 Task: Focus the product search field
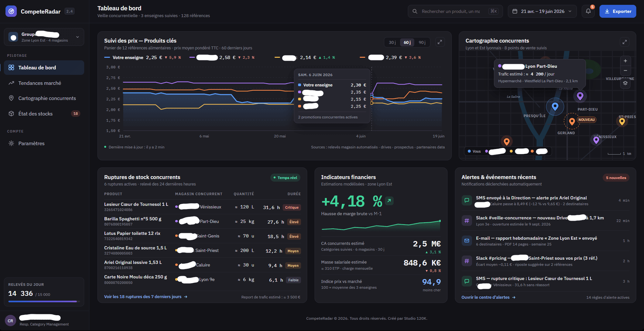point(455,11)
